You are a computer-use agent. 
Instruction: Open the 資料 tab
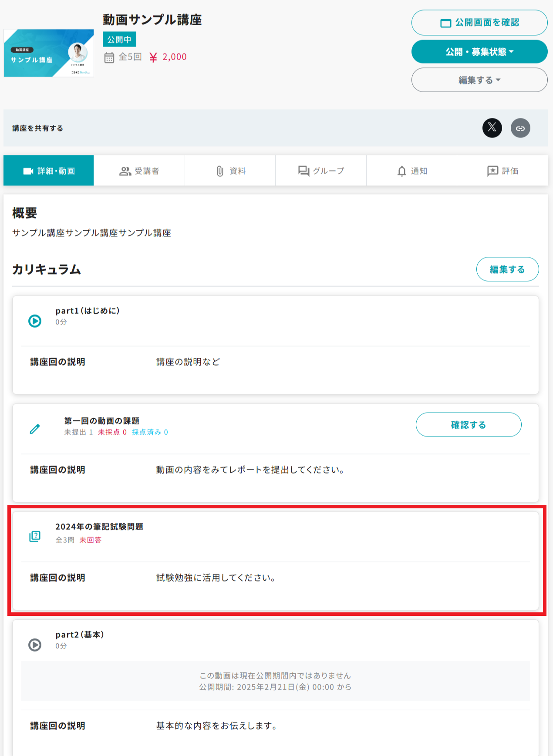pos(230,171)
